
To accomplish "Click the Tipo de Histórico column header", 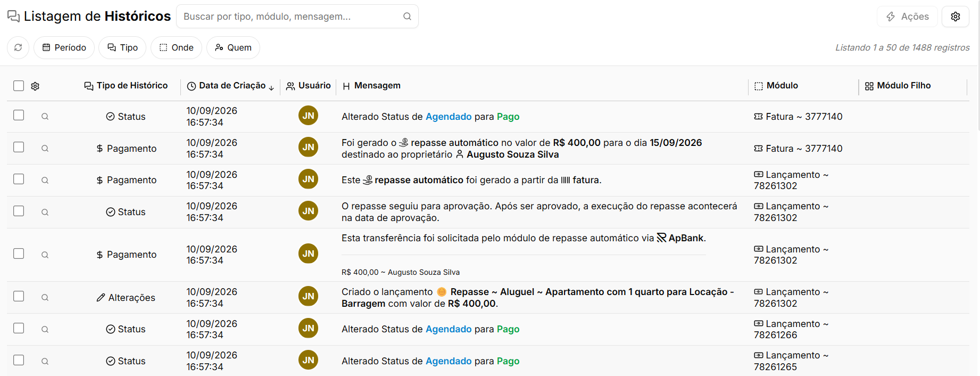I will pos(126,86).
